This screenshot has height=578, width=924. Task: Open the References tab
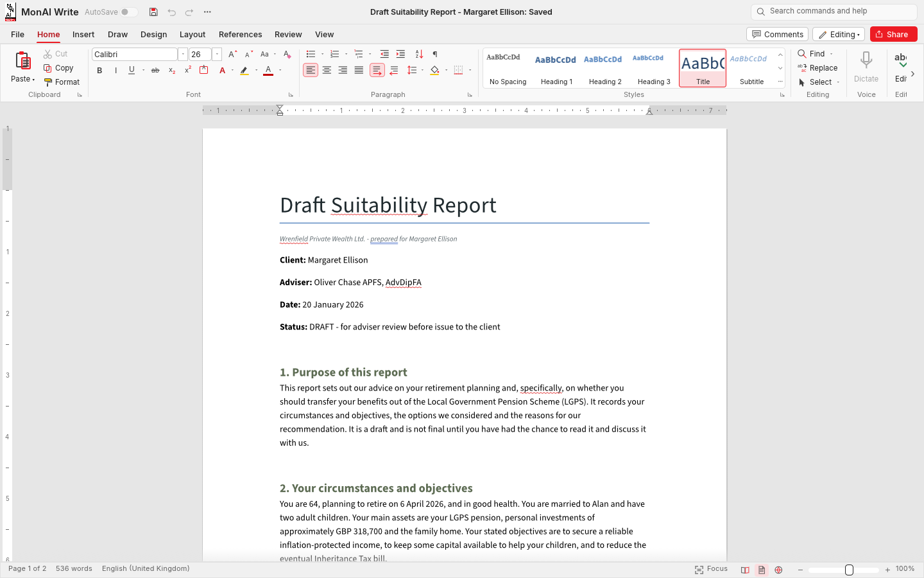coord(240,35)
